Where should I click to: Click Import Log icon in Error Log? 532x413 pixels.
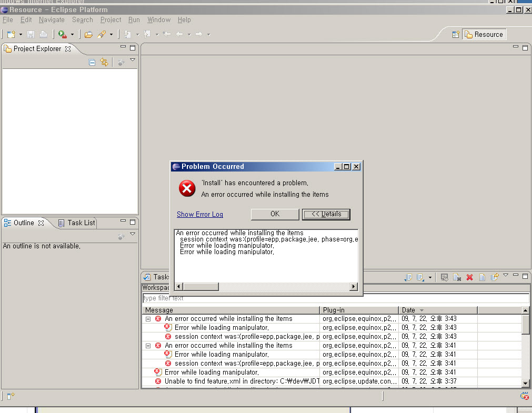[x=420, y=277]
